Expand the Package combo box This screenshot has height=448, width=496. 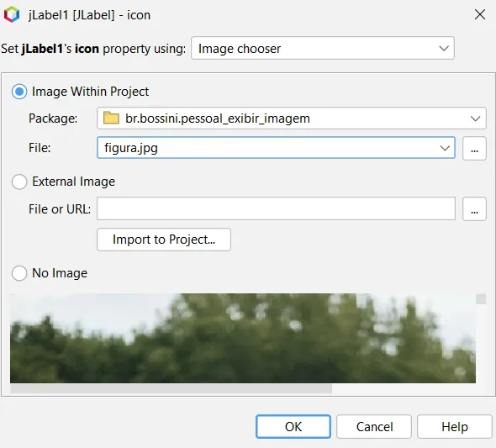[475, 119]
